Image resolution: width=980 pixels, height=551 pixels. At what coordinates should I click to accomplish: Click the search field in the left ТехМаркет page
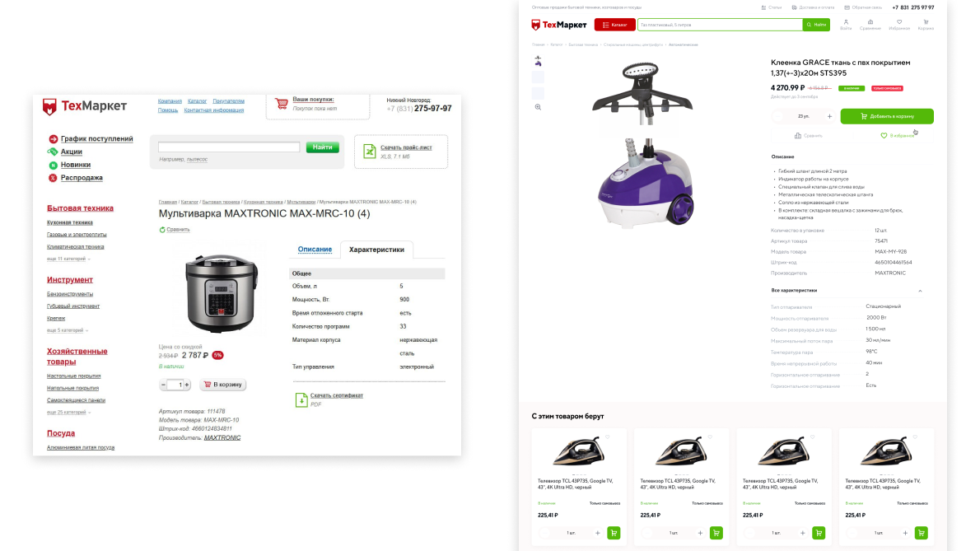[229, 147]
